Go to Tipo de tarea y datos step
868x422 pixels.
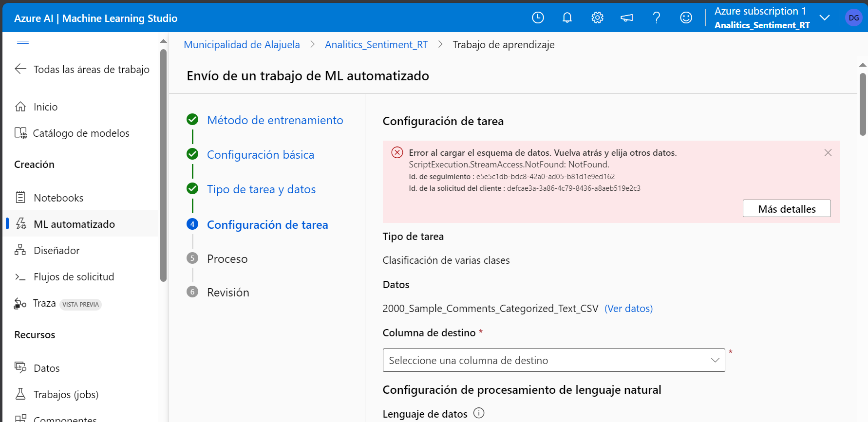coord(261,189)
